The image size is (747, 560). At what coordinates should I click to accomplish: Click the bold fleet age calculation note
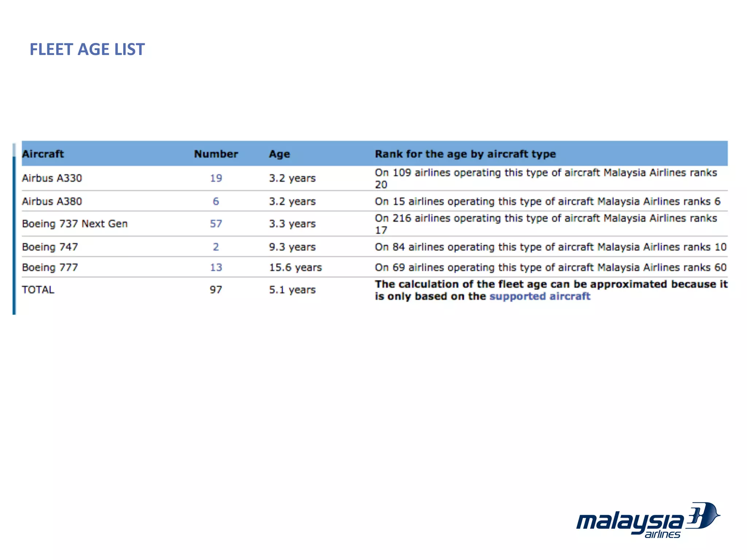(x=551, y=290)
